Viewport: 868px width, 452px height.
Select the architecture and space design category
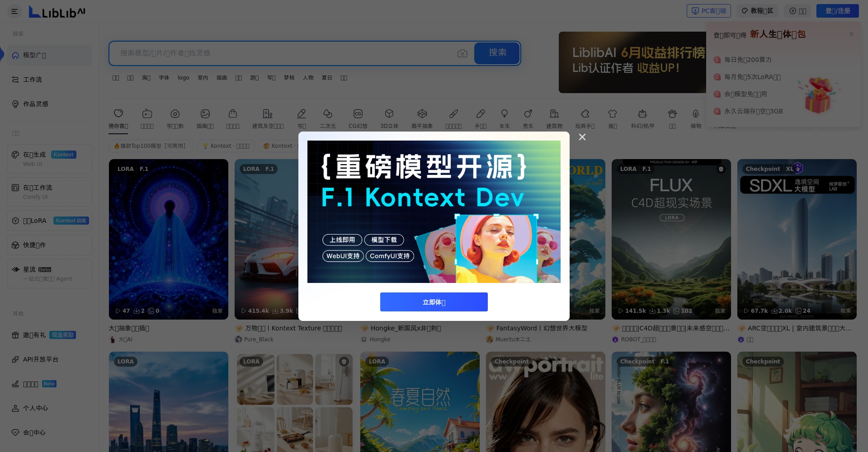coord(268,119)
